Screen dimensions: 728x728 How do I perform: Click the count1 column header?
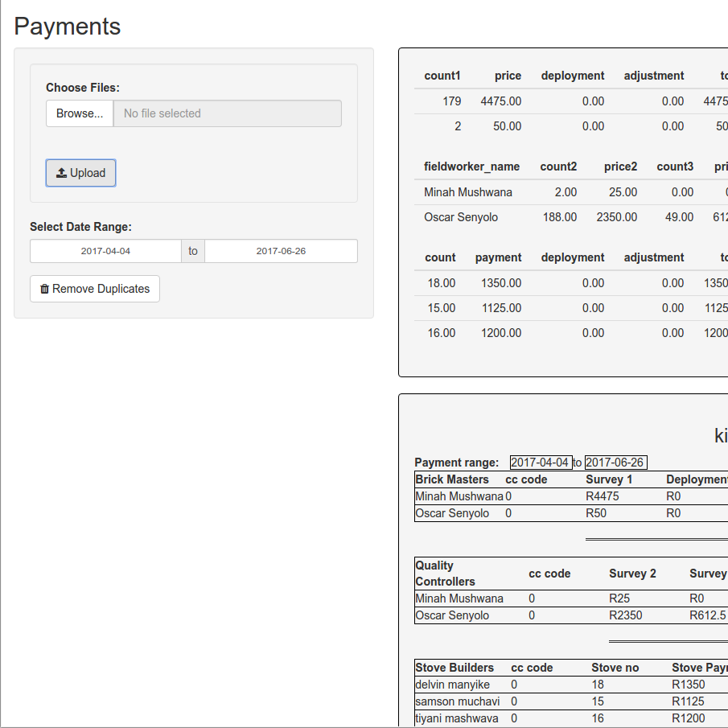point(442,76)
